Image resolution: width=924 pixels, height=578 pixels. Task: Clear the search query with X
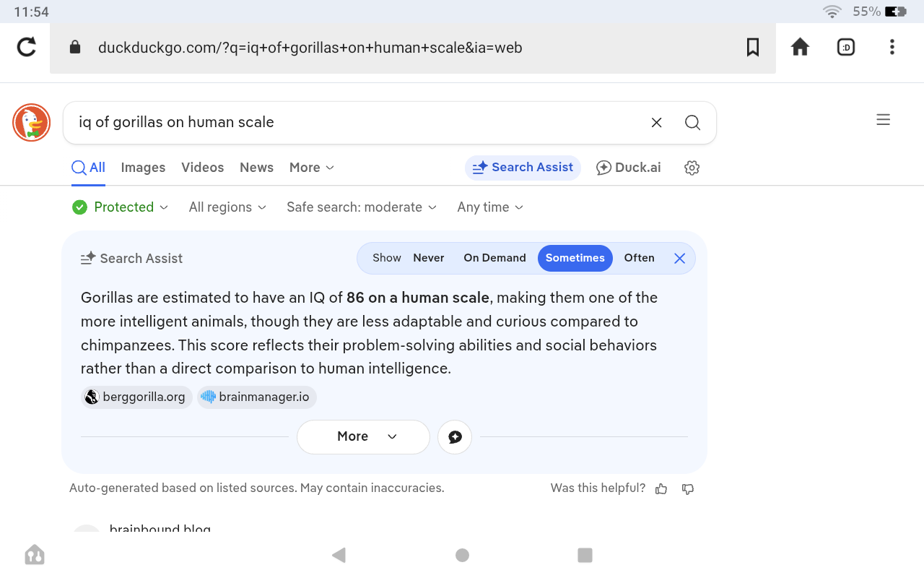point(656,122)
